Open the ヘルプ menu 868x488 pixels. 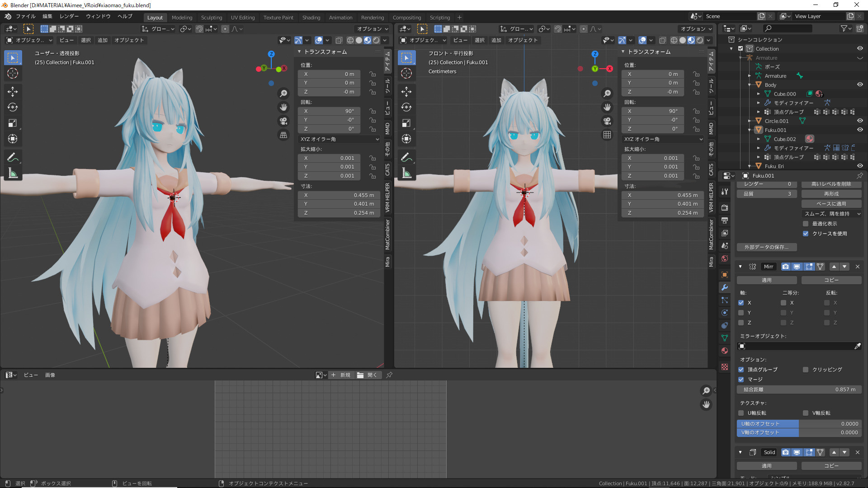tap(125, 16)
